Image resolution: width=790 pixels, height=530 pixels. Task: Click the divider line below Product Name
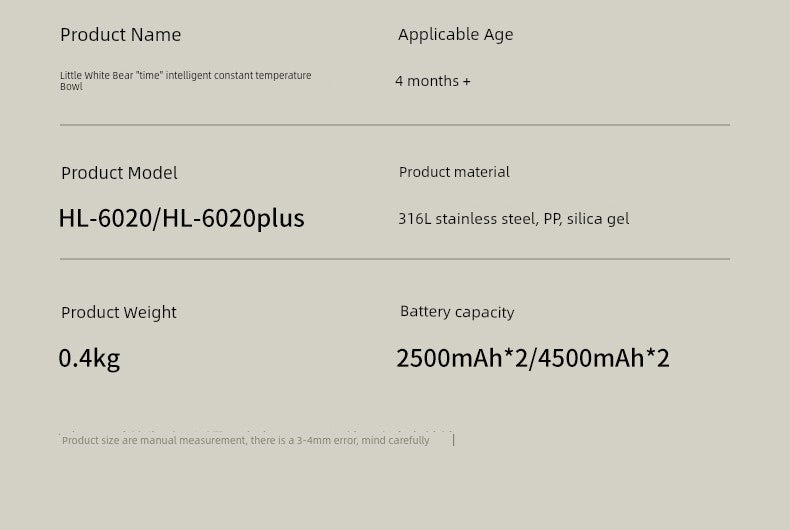394,124
